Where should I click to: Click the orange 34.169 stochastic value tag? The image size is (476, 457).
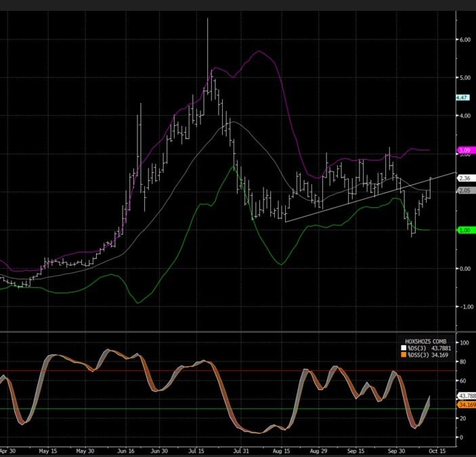pos(466,405)
